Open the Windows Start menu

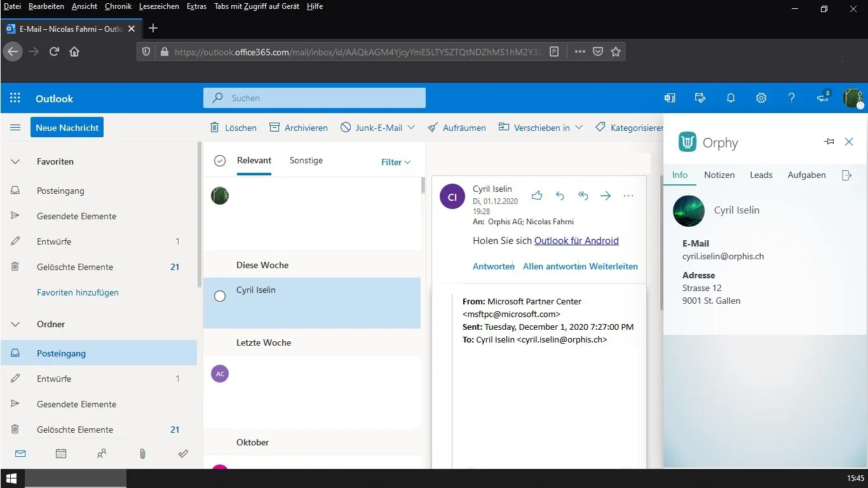tap(11, 478)
